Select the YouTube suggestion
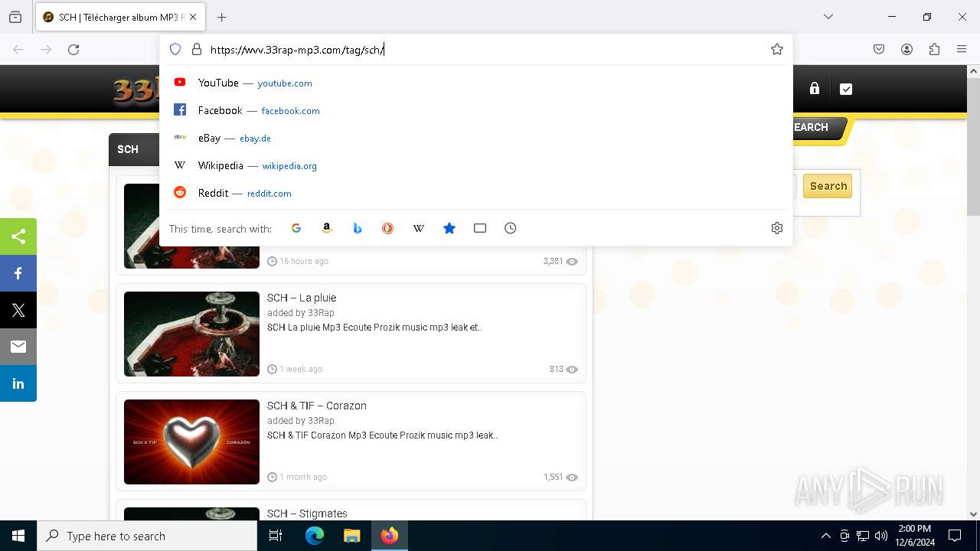This screenshot has width=980, height=551. point(475,83)
